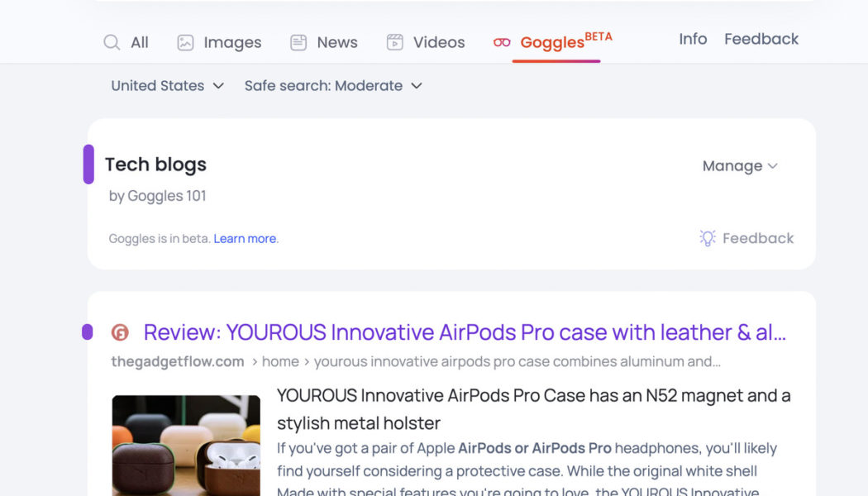Click the YOUROUS AirPods Pro case review title
This screenshot has width=868, height=496.
point(463,332)
